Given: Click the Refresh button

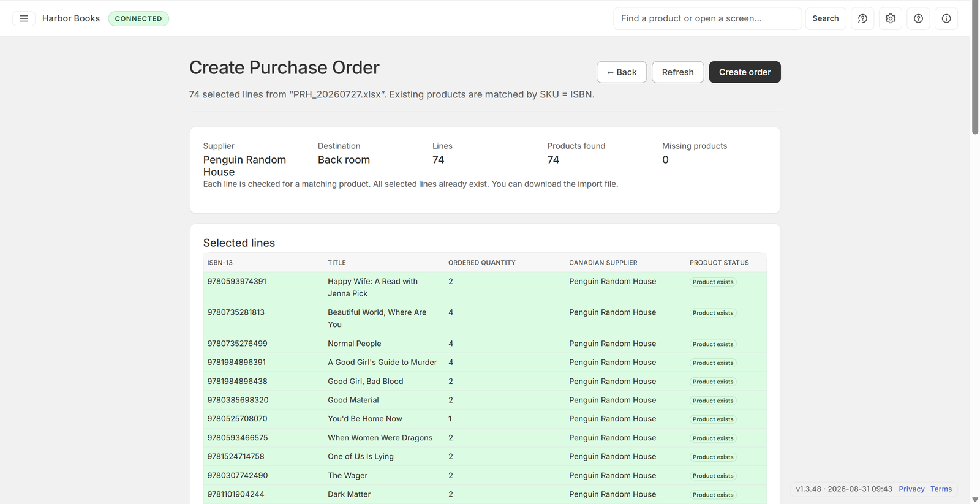Looking at the screenshot, I should (x=677, y=72).
